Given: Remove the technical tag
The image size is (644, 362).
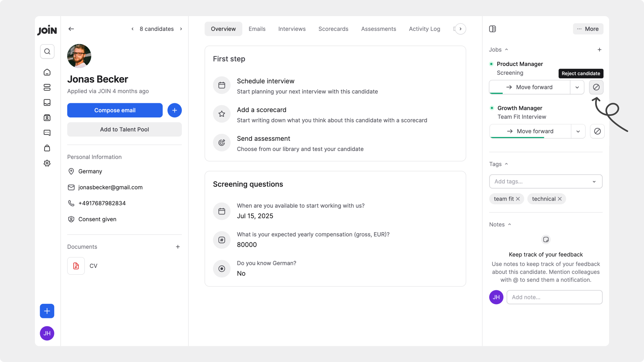Looking at the screenshot, I should (x=560, y=199).
